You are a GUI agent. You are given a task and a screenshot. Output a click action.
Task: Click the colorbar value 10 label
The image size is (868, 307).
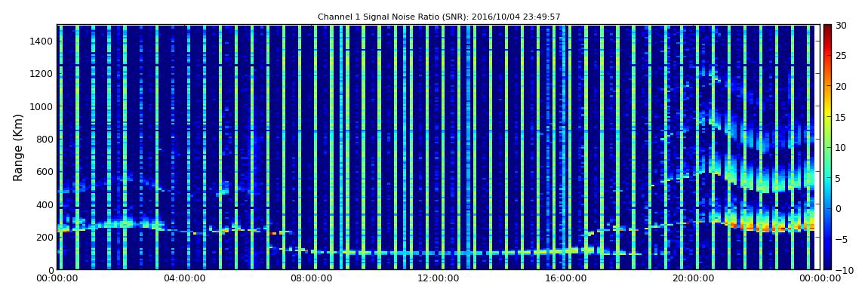[x=842, y=147]
